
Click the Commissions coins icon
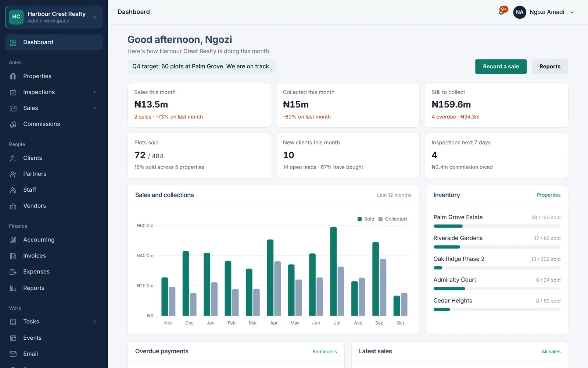pyautogui.click(x=13, y=124)
